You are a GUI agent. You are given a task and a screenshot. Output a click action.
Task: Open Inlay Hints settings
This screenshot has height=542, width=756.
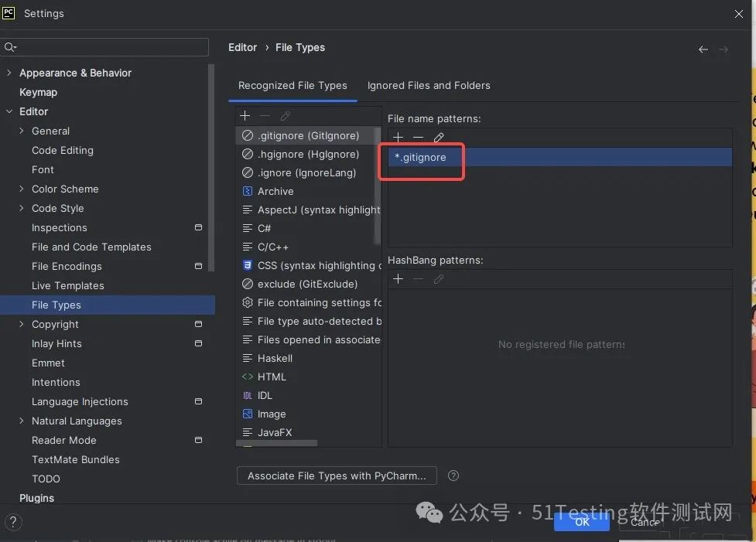[57, 343]
